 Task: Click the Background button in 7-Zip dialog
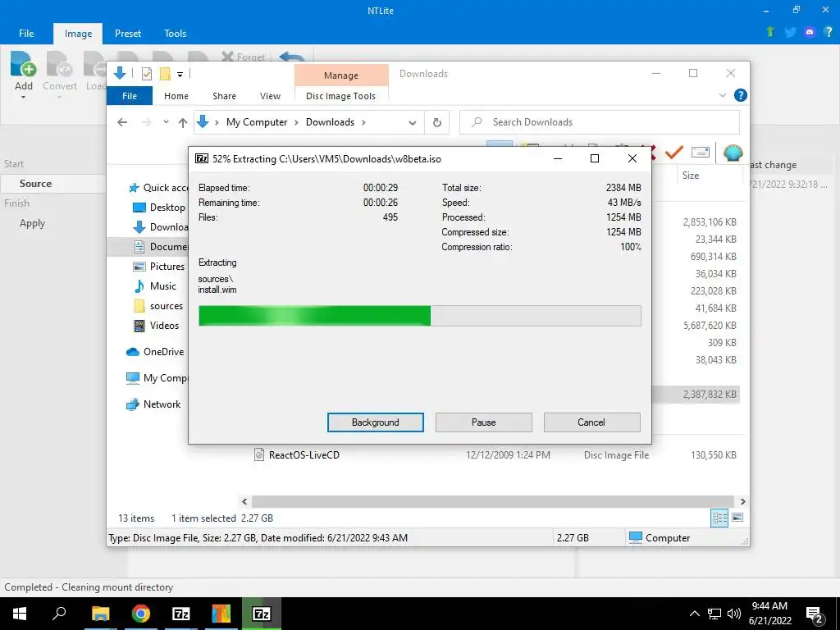point(376,422)
